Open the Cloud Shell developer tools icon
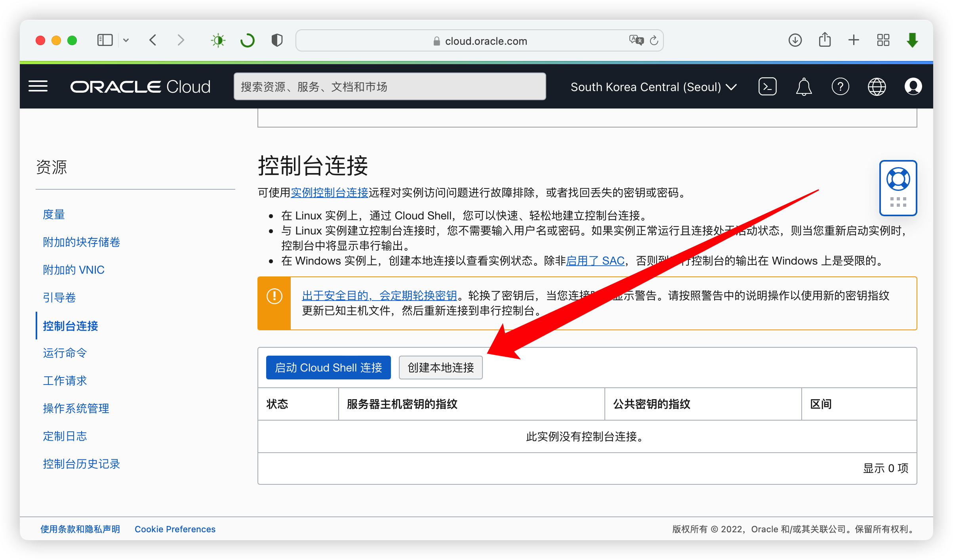 point(768,87)
